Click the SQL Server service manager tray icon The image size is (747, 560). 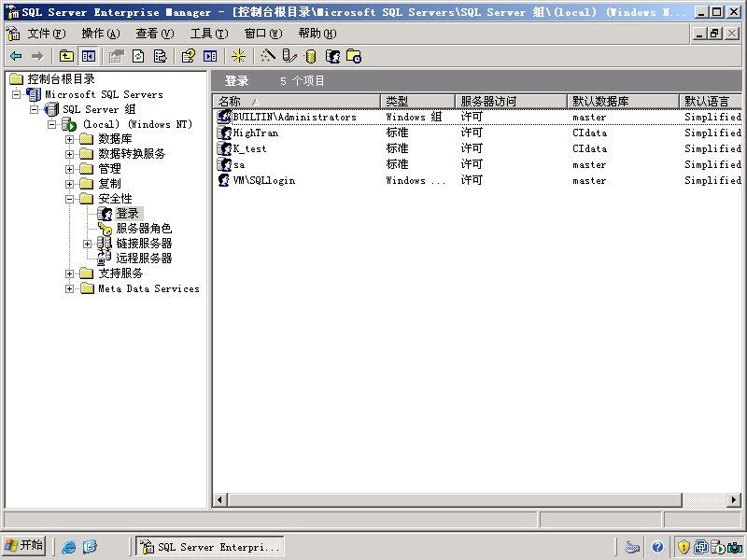pyautogui.click(x=717, y=547)
